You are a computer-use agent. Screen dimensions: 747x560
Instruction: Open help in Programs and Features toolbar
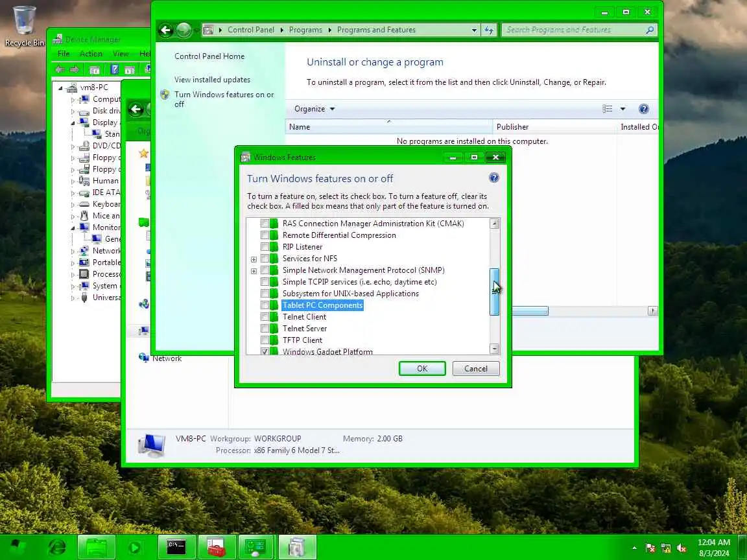[x=644, y=109]
